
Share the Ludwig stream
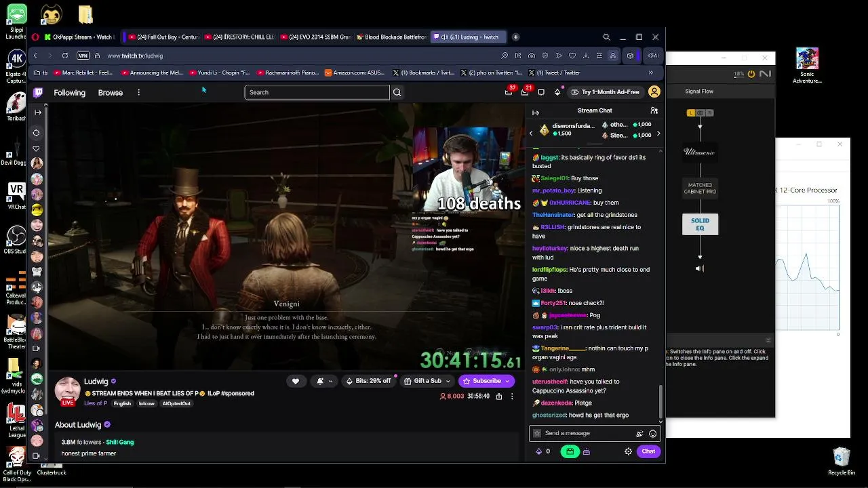pyautogui.click(x=499, y=396)
